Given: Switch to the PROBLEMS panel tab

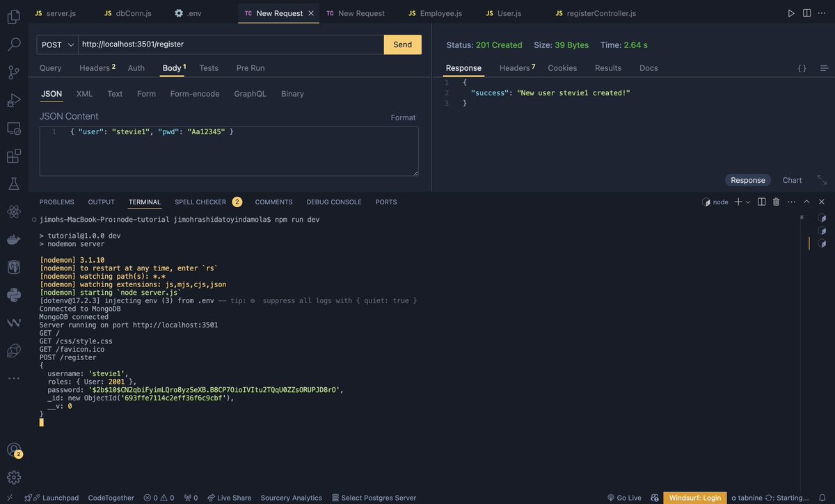Looking at the screenshot, I should click(56, 202).
